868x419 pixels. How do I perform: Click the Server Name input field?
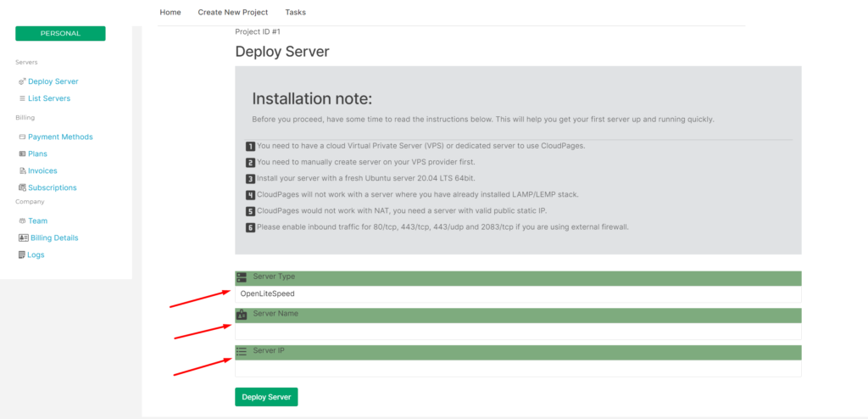(518, 332)
